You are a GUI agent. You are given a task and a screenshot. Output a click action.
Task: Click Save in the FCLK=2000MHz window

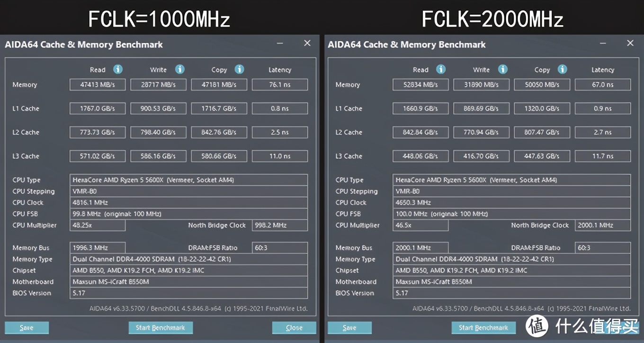[x=349, y=327]
